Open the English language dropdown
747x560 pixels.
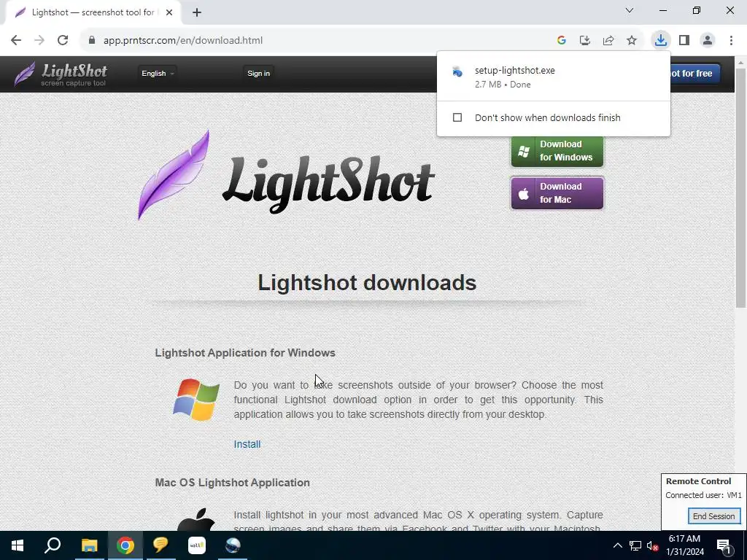tap(158, 74)
